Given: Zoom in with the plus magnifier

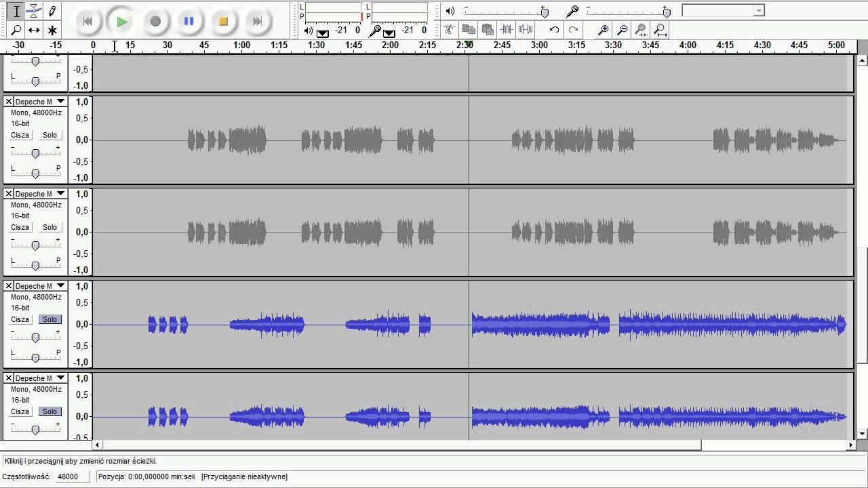Looking at the screenshot, I should point(603,29).
